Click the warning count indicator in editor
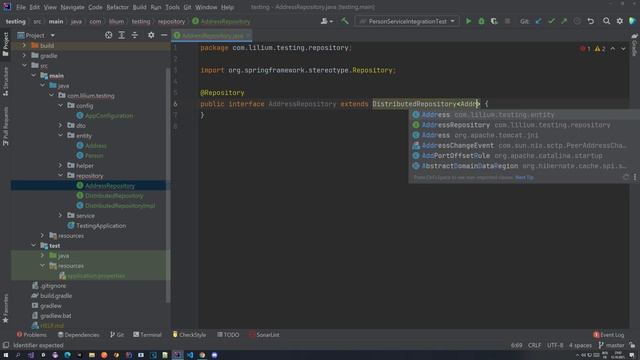The height and width of the screenshot is (360, 640). tap(600, 49)
